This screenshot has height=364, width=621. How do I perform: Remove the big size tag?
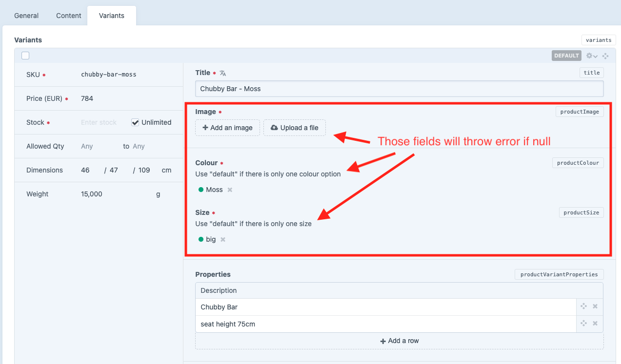point(222,239)
